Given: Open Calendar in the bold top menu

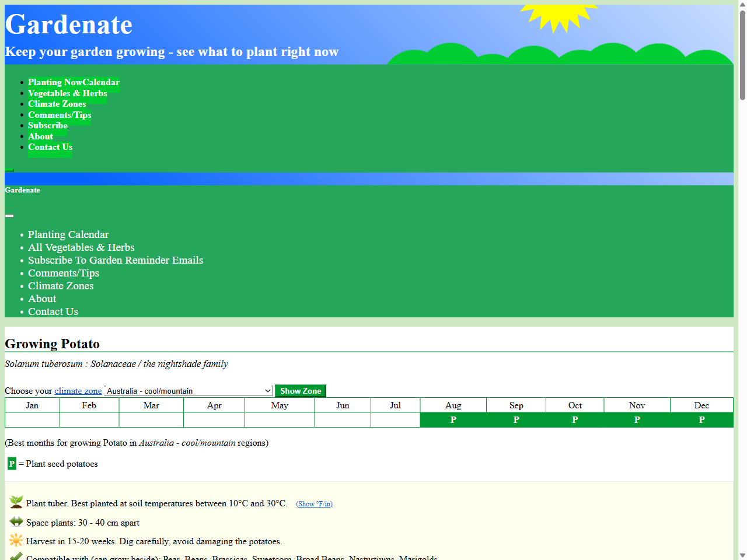Looking at the screenshot, I should click(x=102, y=82).
